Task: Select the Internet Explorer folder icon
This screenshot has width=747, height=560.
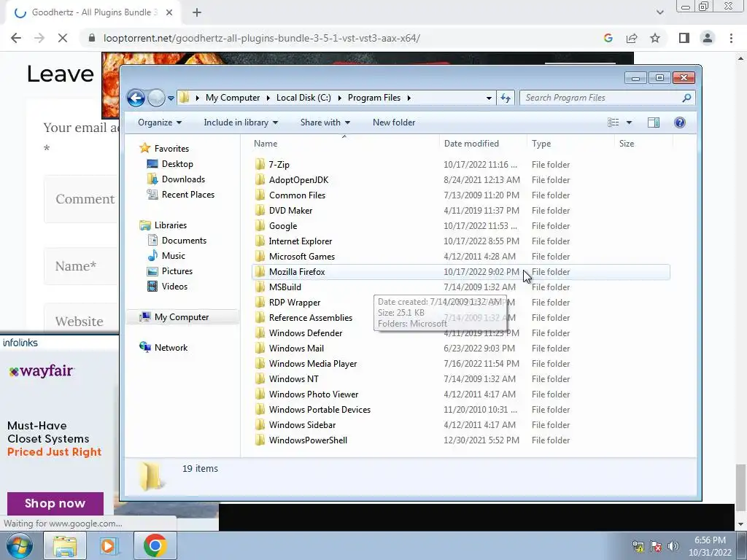Action: [x=260, y=241]
